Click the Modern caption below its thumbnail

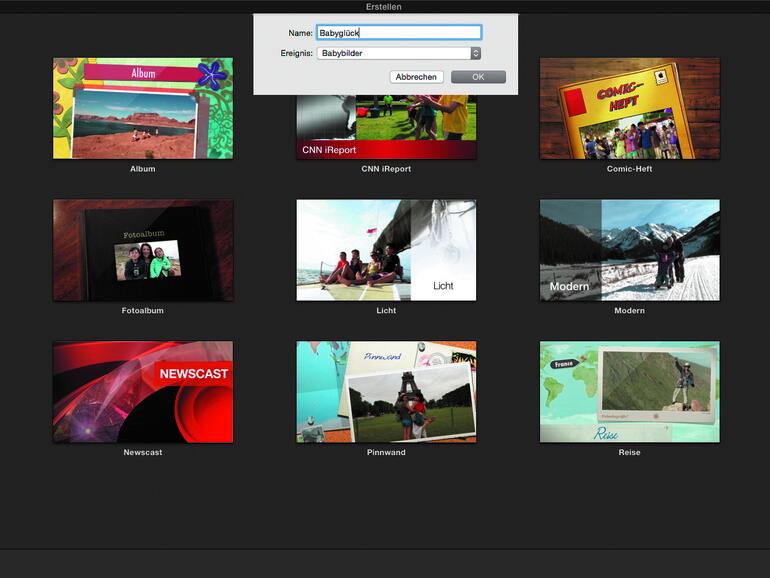click(x=630, y=310)
